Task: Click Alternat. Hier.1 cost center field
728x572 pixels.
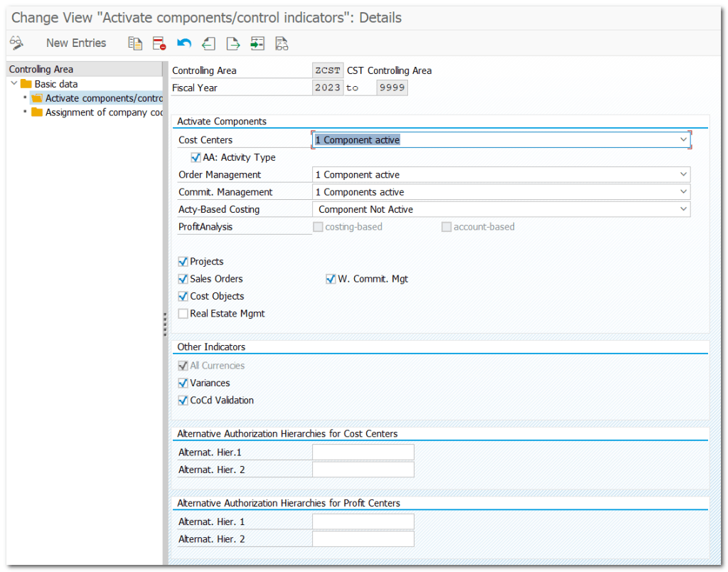Action: pyautogui.click(x=363, y=452)
